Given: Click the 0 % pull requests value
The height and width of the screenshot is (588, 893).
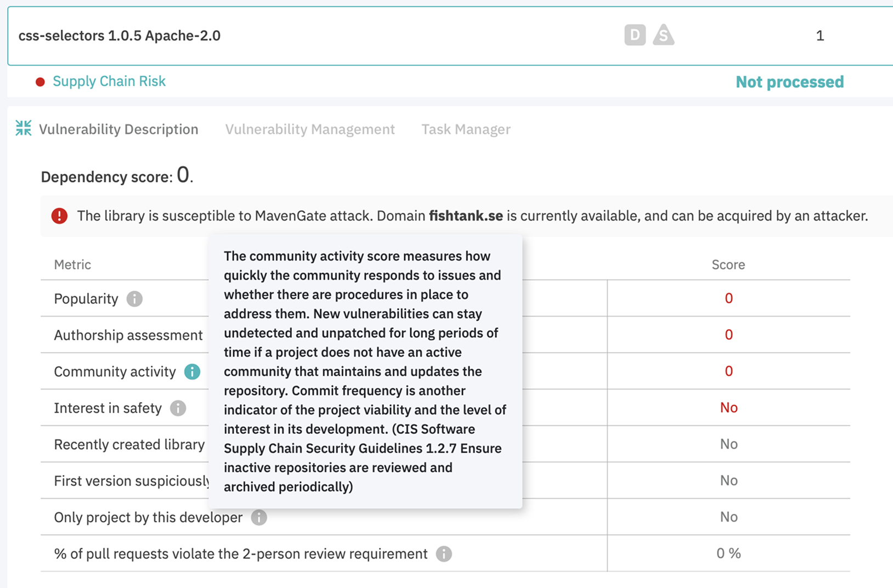Looking at the screenshot, I should pyautogui.click(x=728, y=553).
